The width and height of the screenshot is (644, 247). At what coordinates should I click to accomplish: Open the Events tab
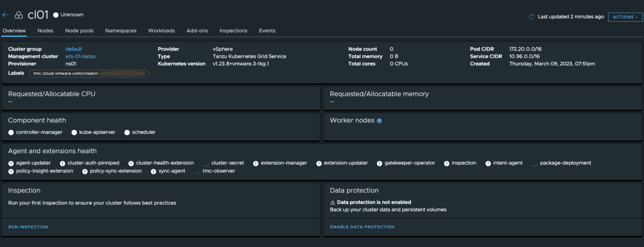tap(267, 31)
